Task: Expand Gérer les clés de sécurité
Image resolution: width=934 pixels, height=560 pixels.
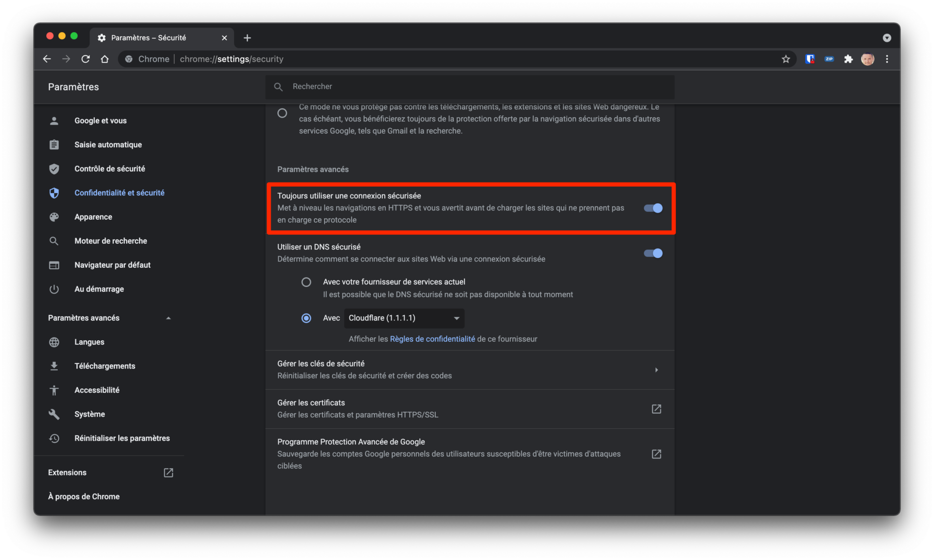Action: [x=656, y=370]
